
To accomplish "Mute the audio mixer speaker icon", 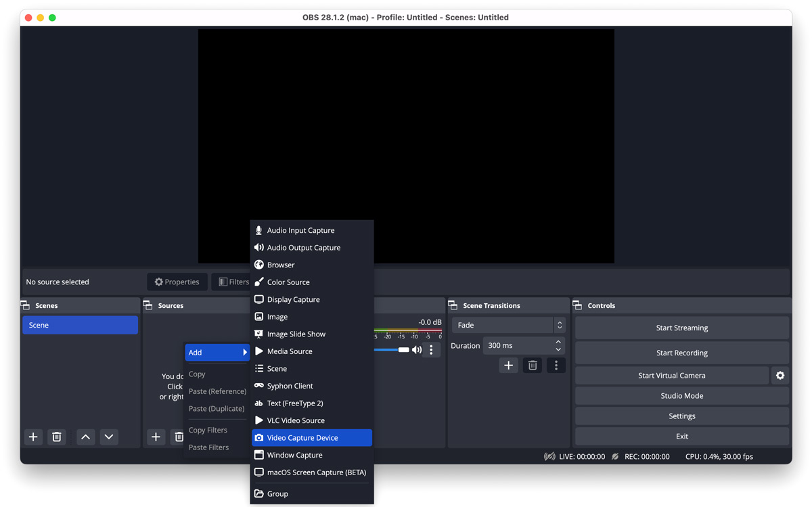I will click(417, 350).
